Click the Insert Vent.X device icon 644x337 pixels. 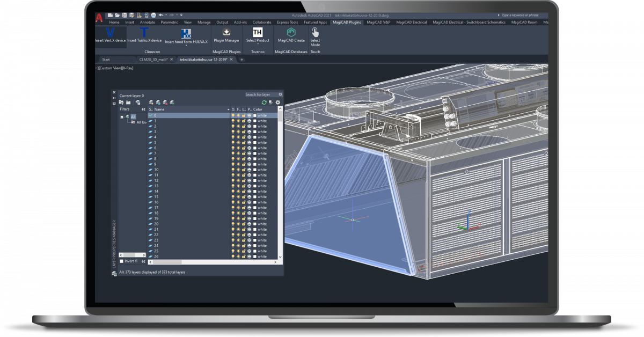click(x=111, y=33)
